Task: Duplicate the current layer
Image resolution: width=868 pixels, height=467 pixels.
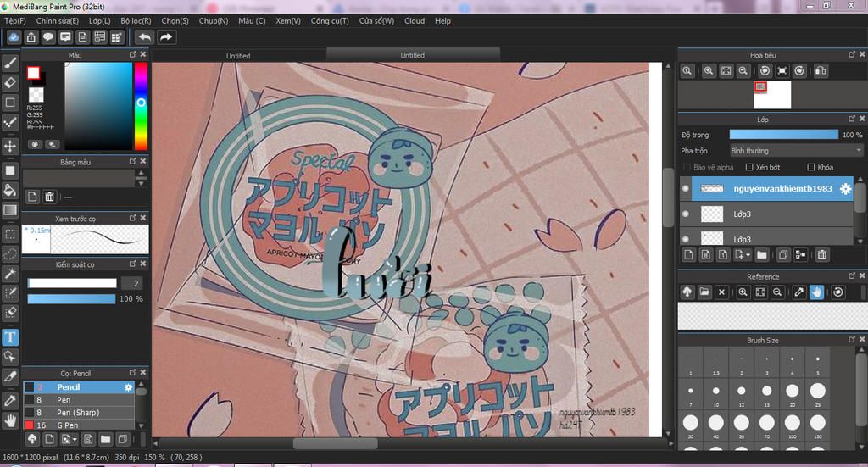Action: (x=782, y=254)
